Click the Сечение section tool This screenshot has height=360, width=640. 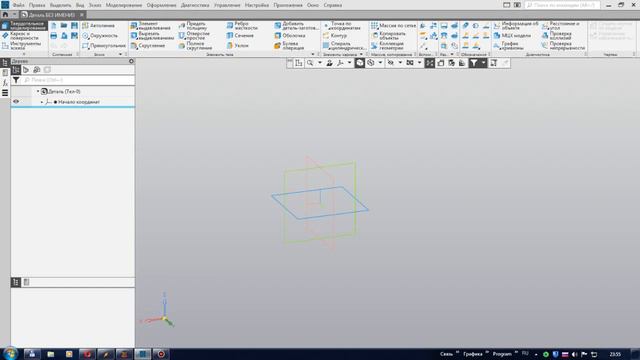click(x=240, y=36)
